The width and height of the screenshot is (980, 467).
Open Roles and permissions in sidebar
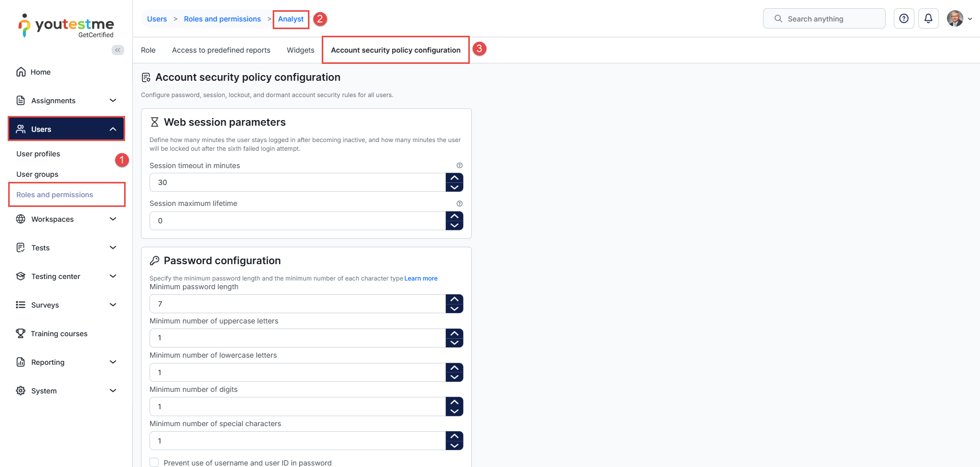coord(55,195)
